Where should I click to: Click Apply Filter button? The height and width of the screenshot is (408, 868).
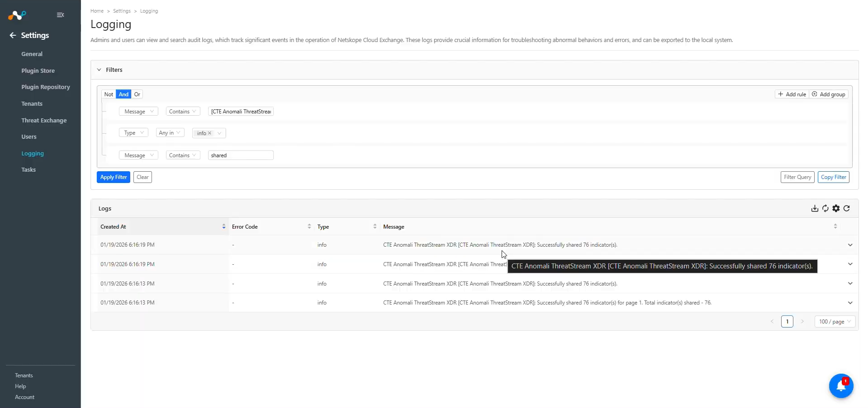tap(114, 177)
